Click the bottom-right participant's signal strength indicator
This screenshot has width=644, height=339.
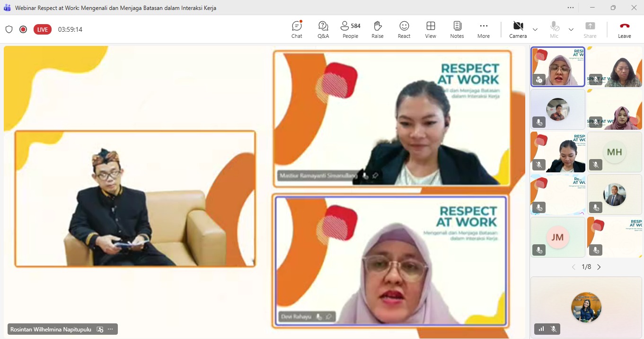coord(540,329)
